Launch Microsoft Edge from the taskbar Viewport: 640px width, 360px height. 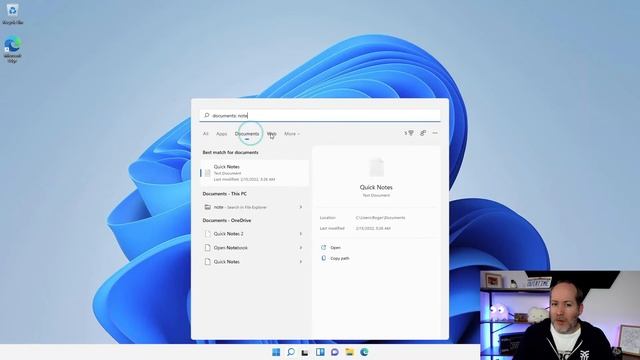364,352
